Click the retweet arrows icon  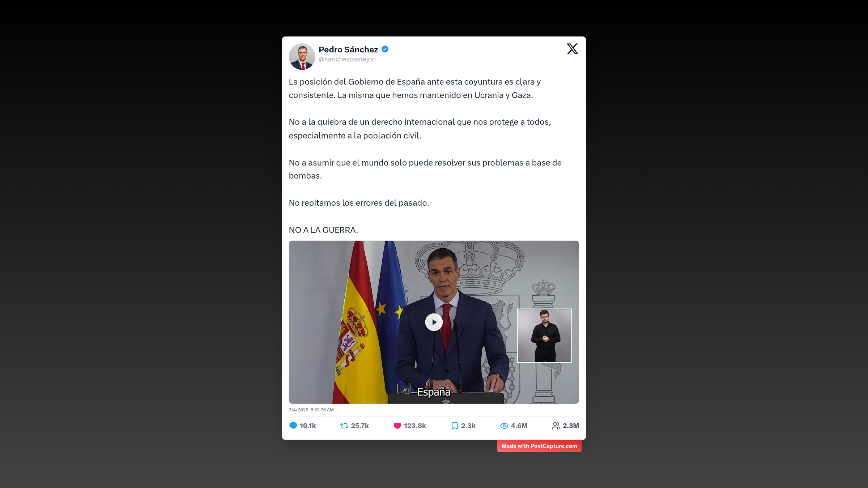pyautogui.click(x=344, y=426)
